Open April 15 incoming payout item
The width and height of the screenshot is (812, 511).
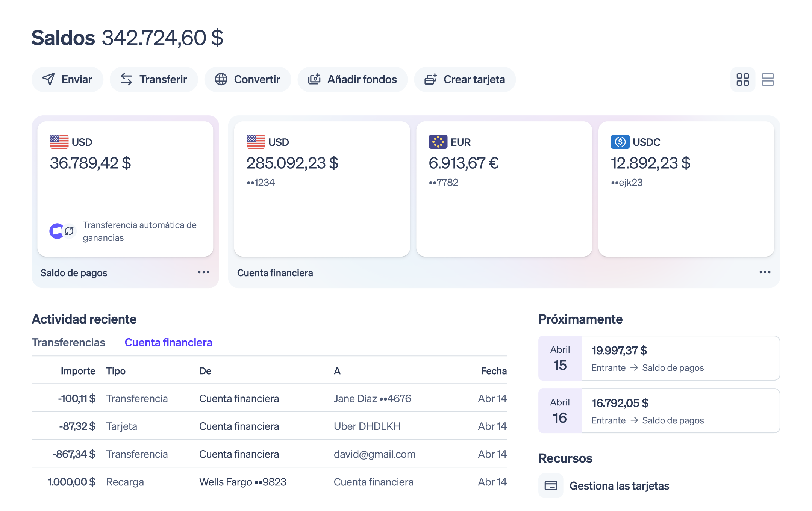659,358
